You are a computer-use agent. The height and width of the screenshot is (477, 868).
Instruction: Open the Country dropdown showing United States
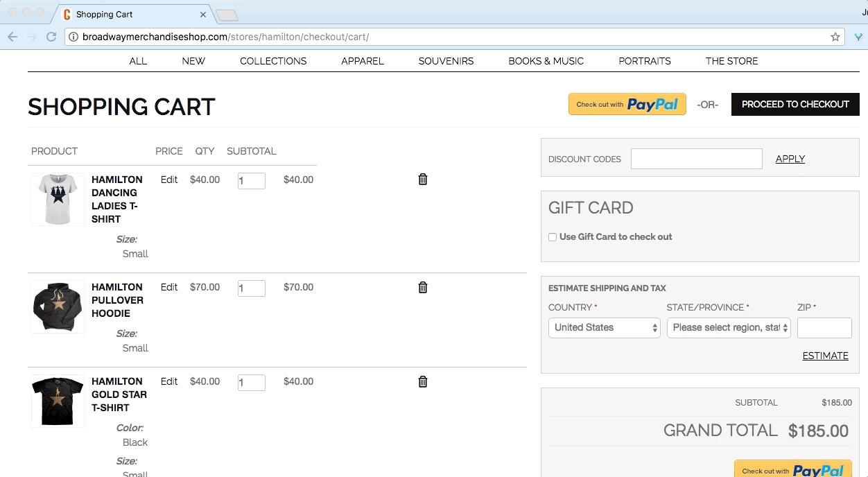(604, 328)
